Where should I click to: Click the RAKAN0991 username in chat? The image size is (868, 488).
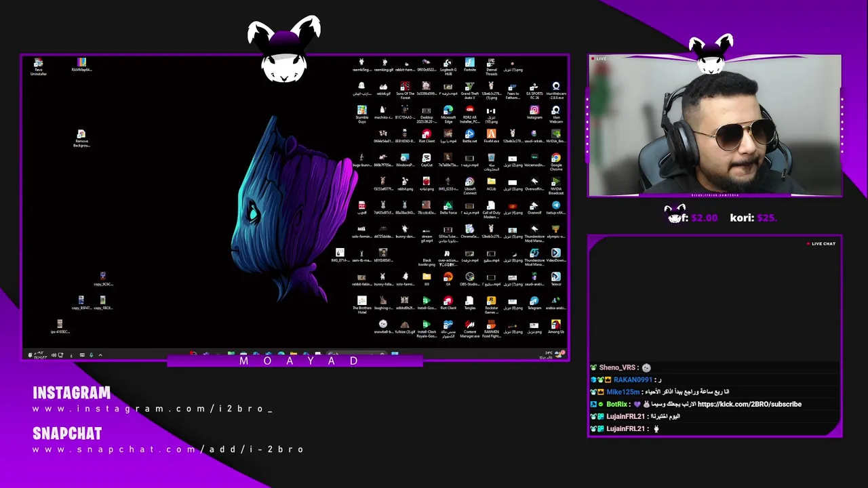(633, 380)
